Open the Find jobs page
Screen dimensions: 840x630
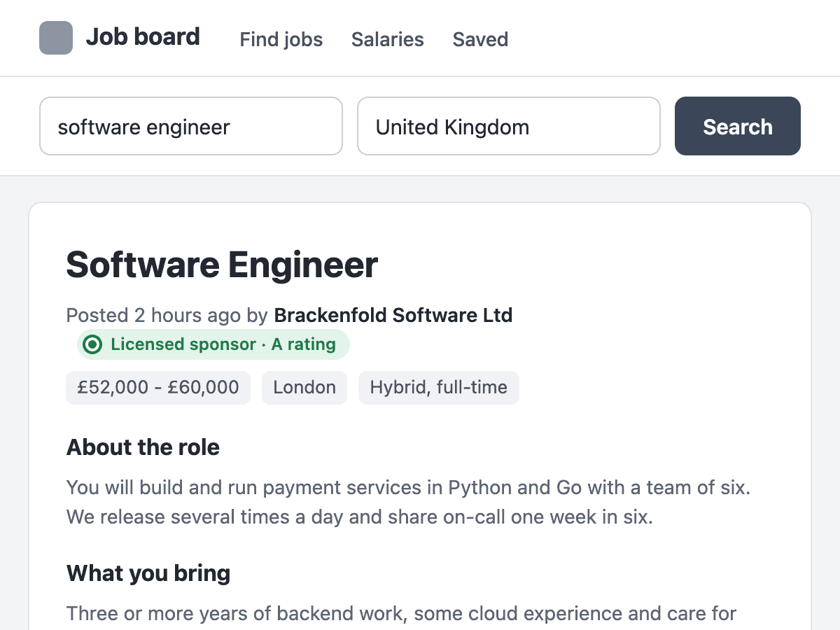281,39
